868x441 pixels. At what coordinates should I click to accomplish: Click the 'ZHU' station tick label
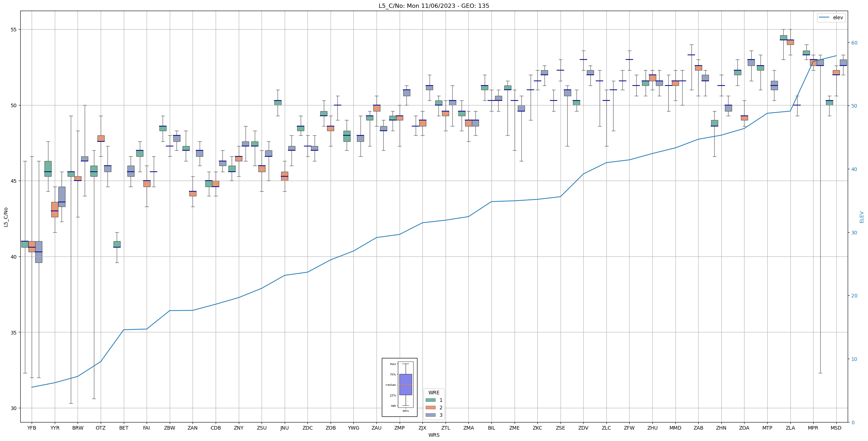pos(652,428)
